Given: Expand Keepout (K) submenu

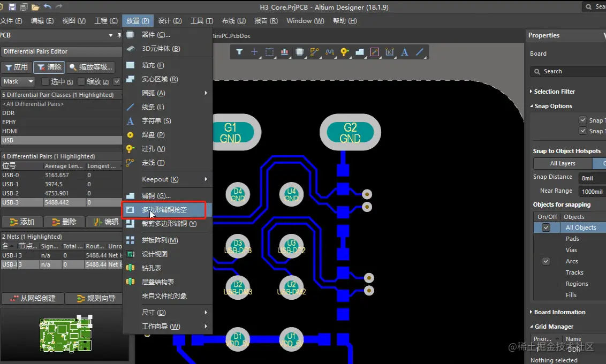Looking at the screenshot, I should pos(168,179).
